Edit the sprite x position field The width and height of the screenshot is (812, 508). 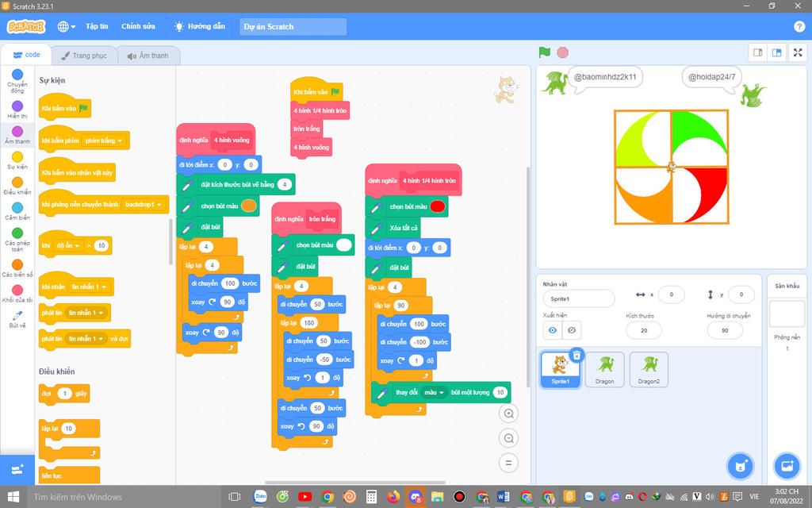click(671, 294)
